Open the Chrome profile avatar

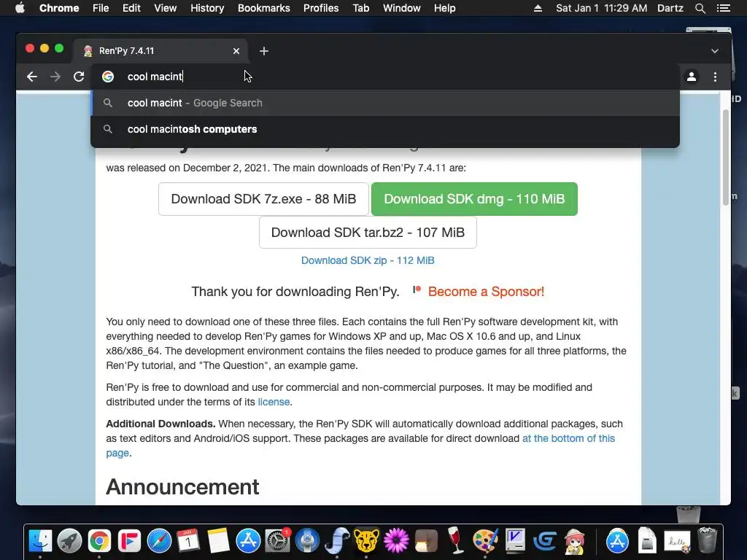(x=692, y=77)
